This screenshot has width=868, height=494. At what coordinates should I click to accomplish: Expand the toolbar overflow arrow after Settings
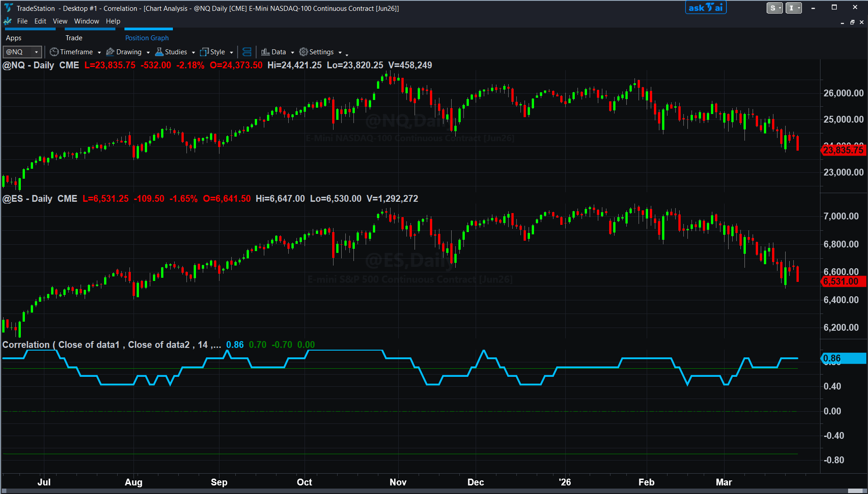tap(347, 54)
